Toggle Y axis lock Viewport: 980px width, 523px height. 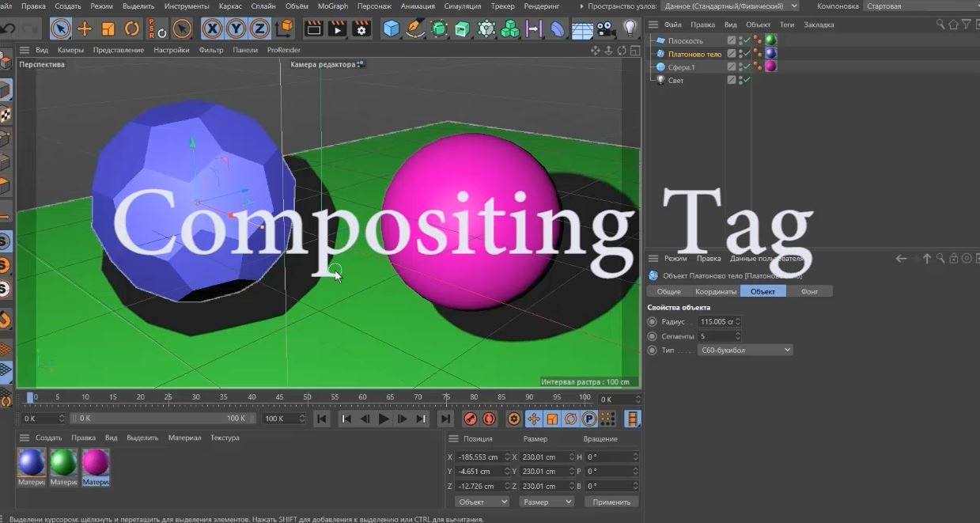(235, 29)
